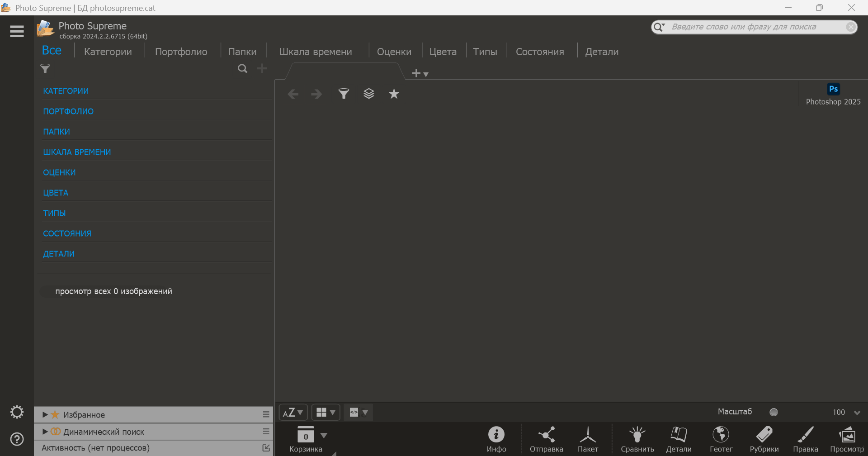Open the help question mark icon
The image size is (868, 456).
[x=17, y=439]
